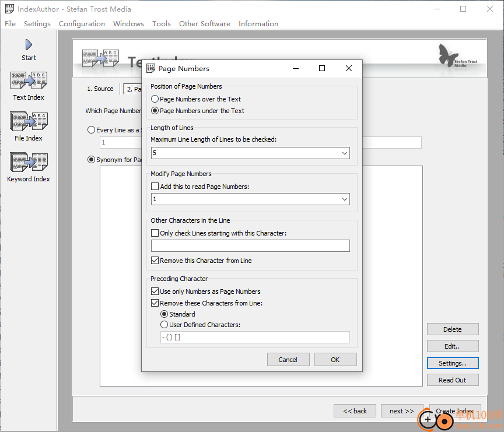Open the Text Index sidebar icon

point(29,80)
